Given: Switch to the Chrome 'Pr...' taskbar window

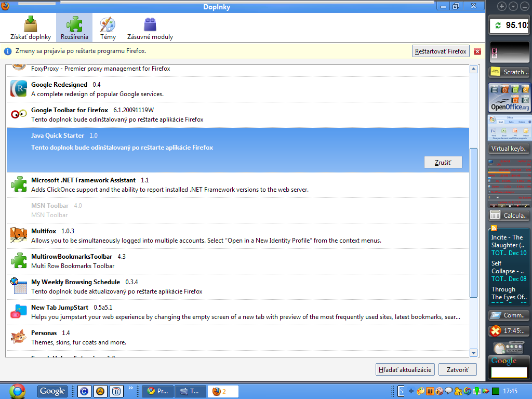Looking at the screenshot, I should [157, 391].
